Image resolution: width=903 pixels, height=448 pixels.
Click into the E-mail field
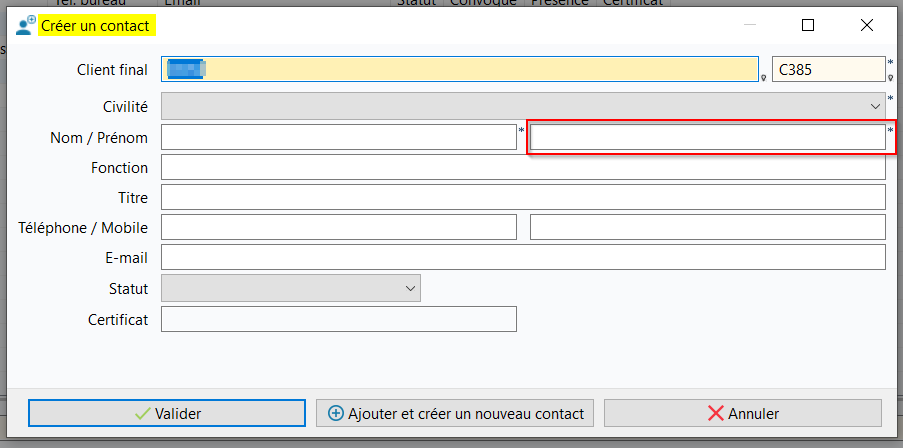click(x=523, y=257)
